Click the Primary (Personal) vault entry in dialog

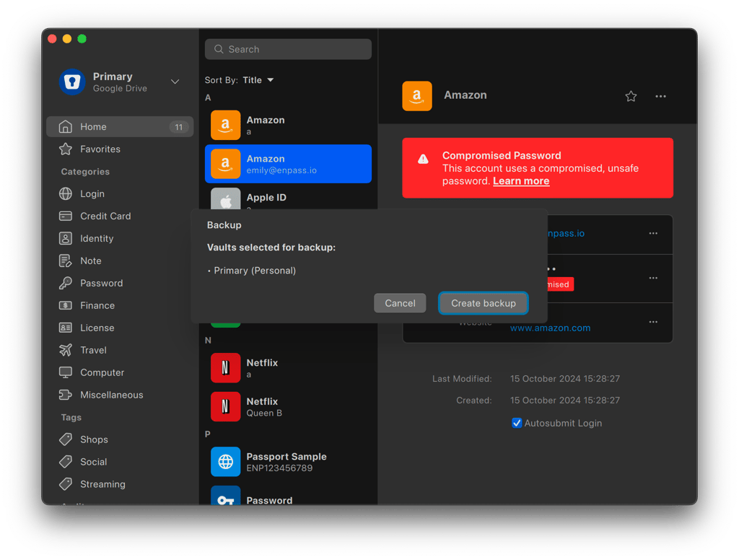(x=255, y=271)
